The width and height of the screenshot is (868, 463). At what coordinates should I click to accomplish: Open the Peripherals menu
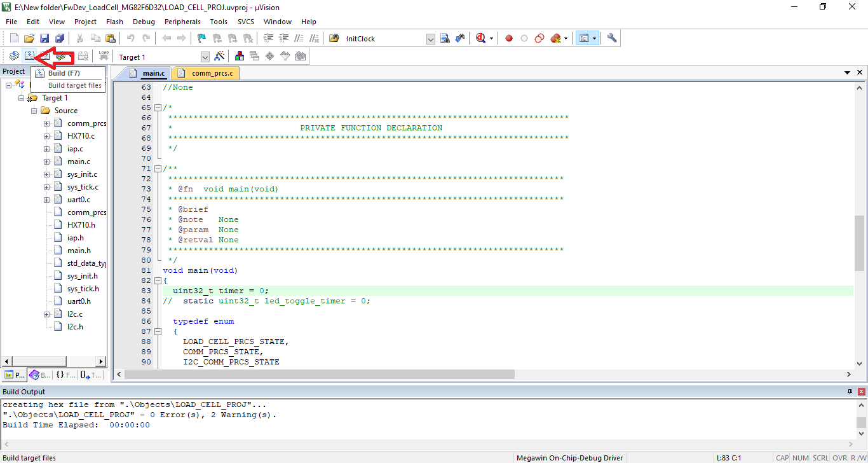182,22
